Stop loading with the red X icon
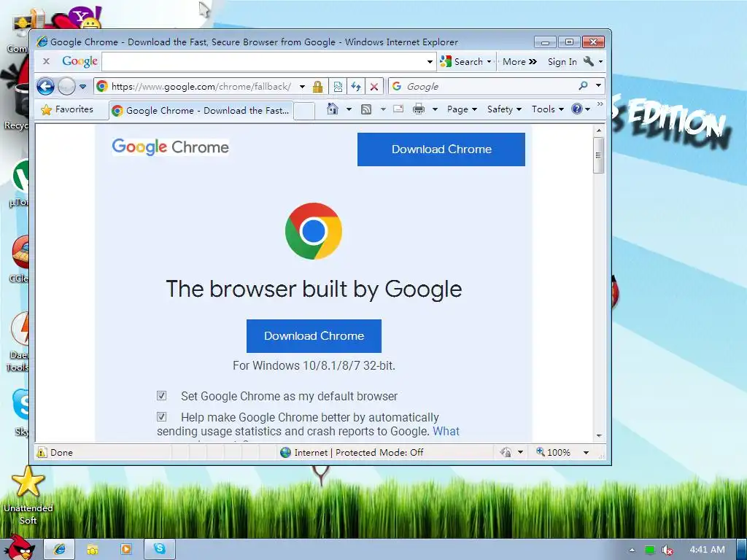The width and height of the screenshot is (747, 560). pos(374,86)
